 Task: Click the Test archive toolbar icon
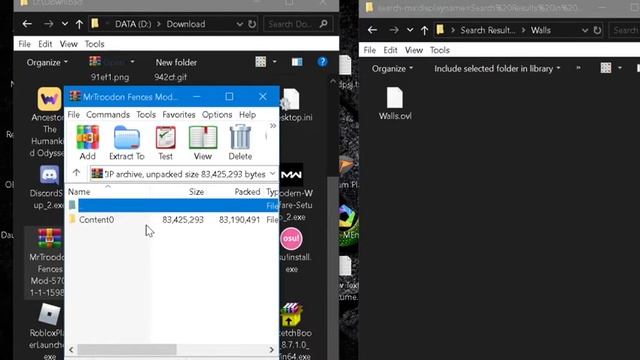click(165, 143)
